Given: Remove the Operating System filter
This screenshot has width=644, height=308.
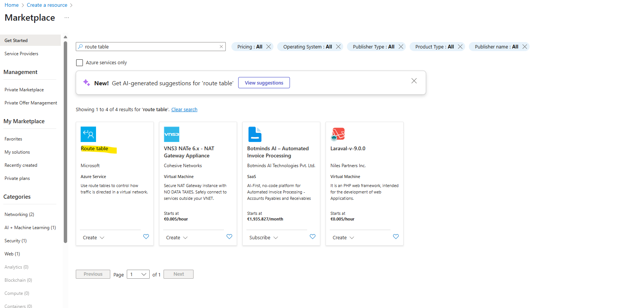Looking at the screenshot, I should point(338,47).
